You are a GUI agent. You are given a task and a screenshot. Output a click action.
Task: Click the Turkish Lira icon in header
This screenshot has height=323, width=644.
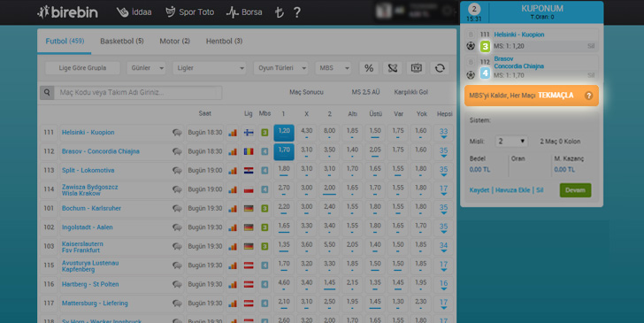280,12
